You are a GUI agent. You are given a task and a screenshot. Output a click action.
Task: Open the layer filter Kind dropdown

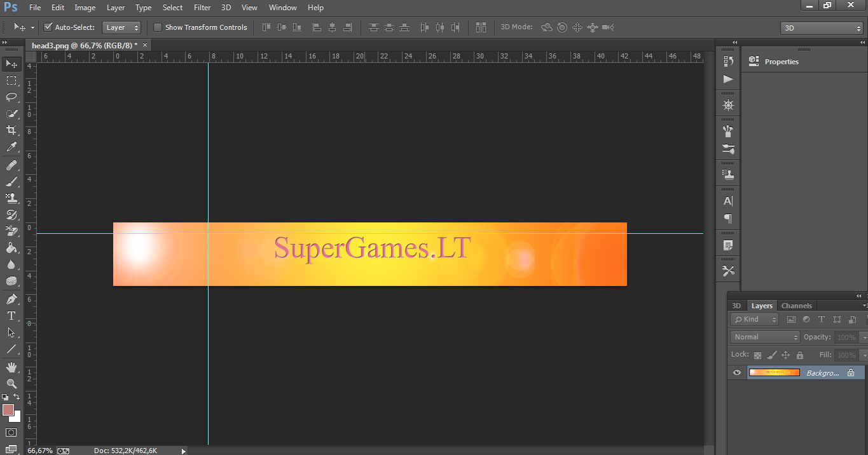tap(755, 320)
